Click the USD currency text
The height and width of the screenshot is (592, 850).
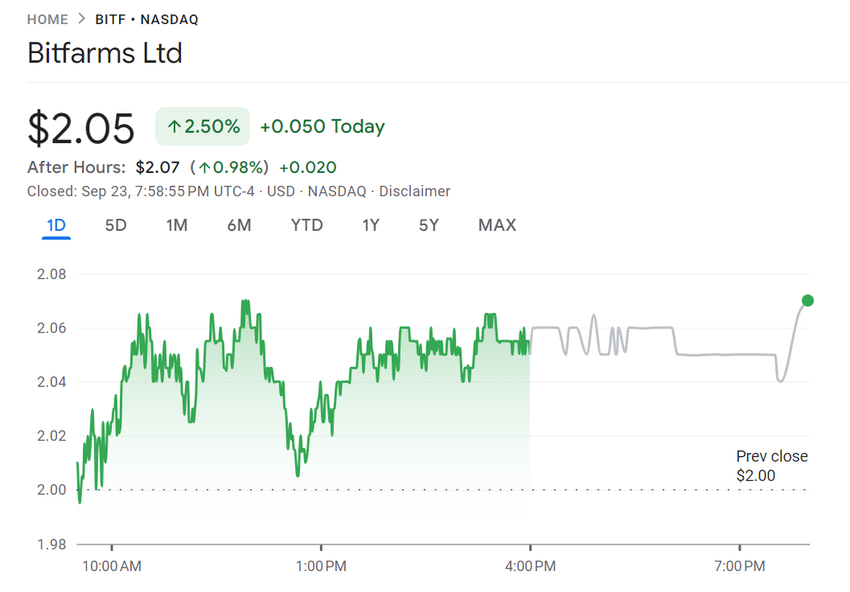(x=281, y=191)
